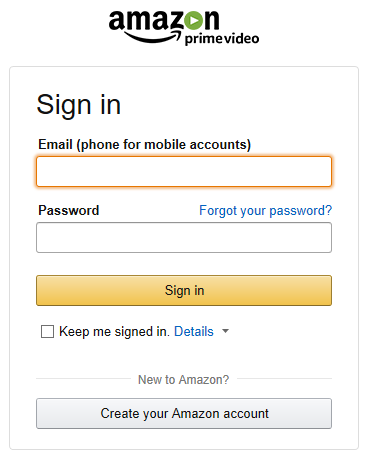Click the 'New to Amazon?' divider text
The image size is (372, 457).
[x=184, y=380]
